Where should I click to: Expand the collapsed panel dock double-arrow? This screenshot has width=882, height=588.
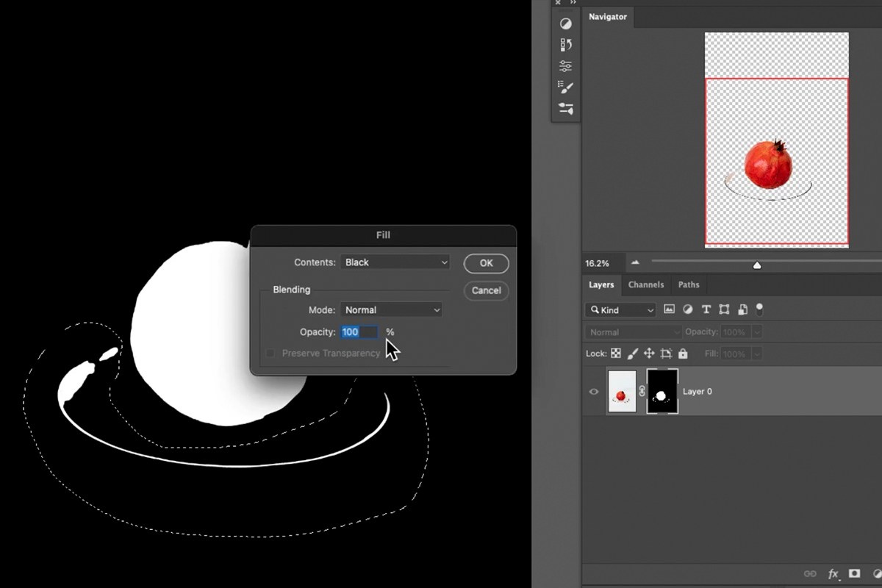pyautogui.click(x=573, y=3)
